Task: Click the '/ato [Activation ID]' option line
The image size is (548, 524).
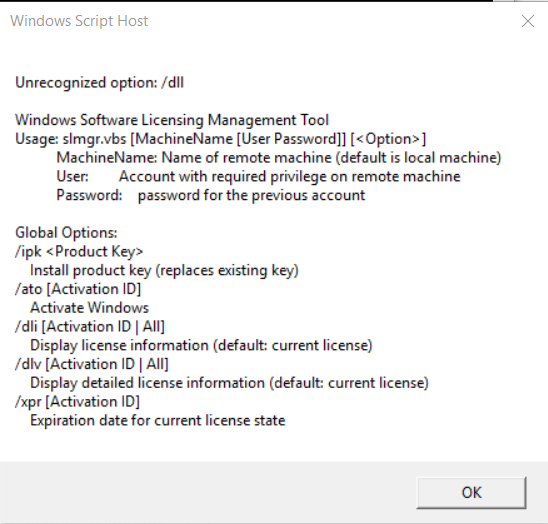Action: (x=78, y=289)
